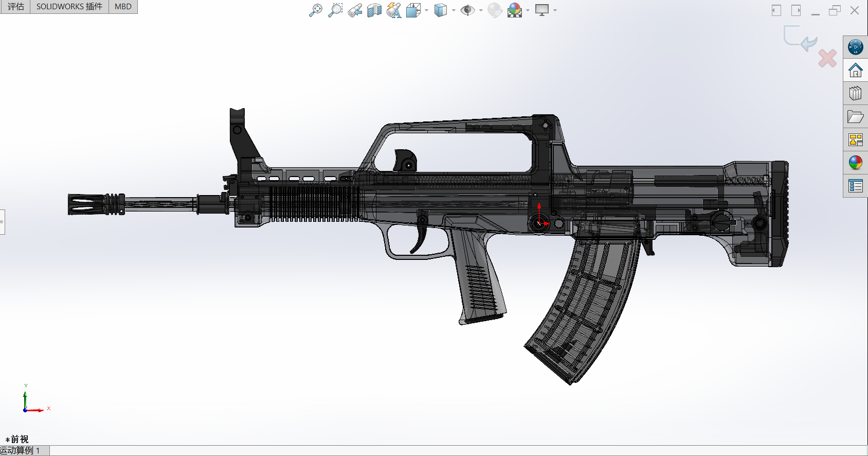Viewport: 868px width, 456px height.
Task: Expand the View Settings dropdown arrow
Action: pyautogui.click(x=555, y=10)
